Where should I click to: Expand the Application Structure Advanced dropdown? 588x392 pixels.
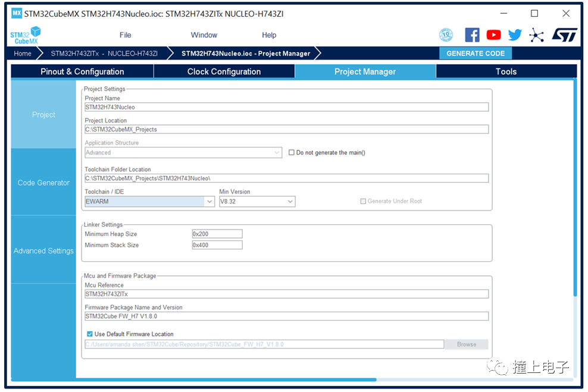(x=183, y=152)
